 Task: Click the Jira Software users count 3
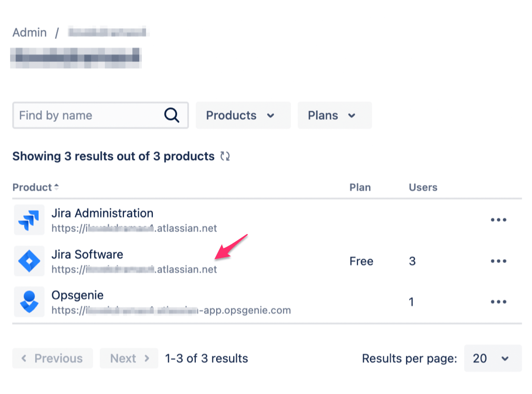pos(412,261)
